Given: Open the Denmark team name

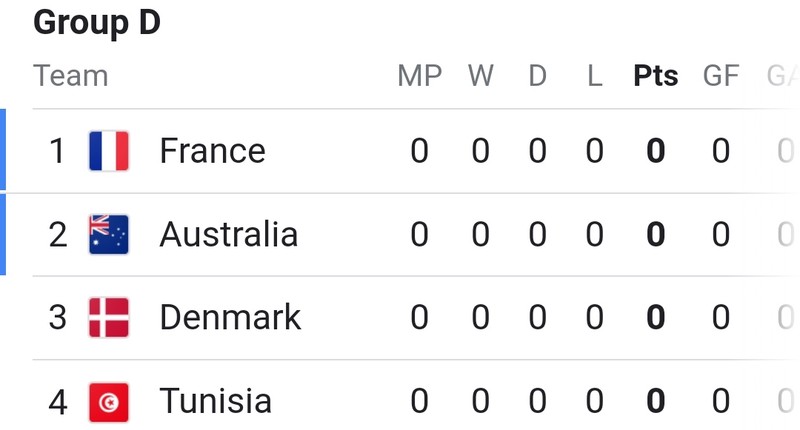Looking at the screenshot, I should 230,318.
